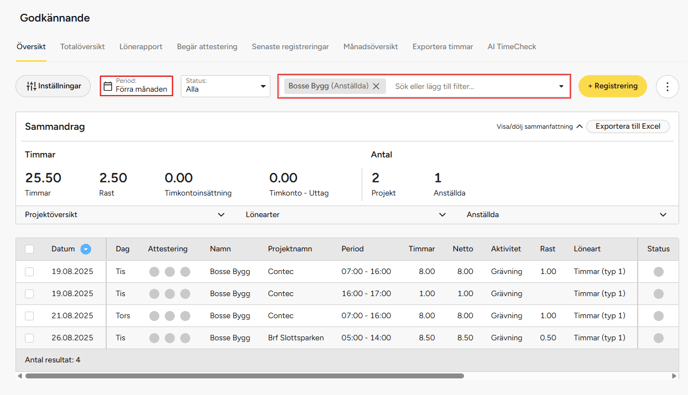Click the blue sort arrow beside Datum

86,249
